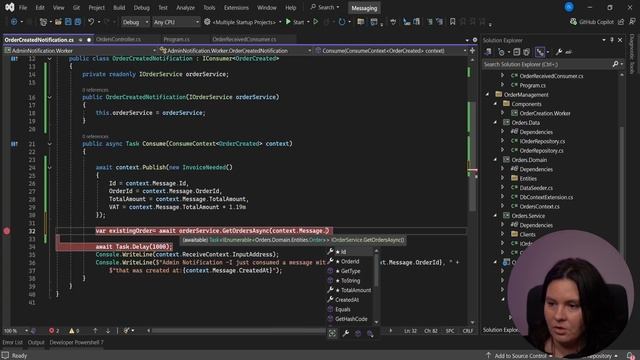This screenshot has width=640, height=360.
Task: Click the bookmark toolbar icon
Action: click(x=452, y=22)
